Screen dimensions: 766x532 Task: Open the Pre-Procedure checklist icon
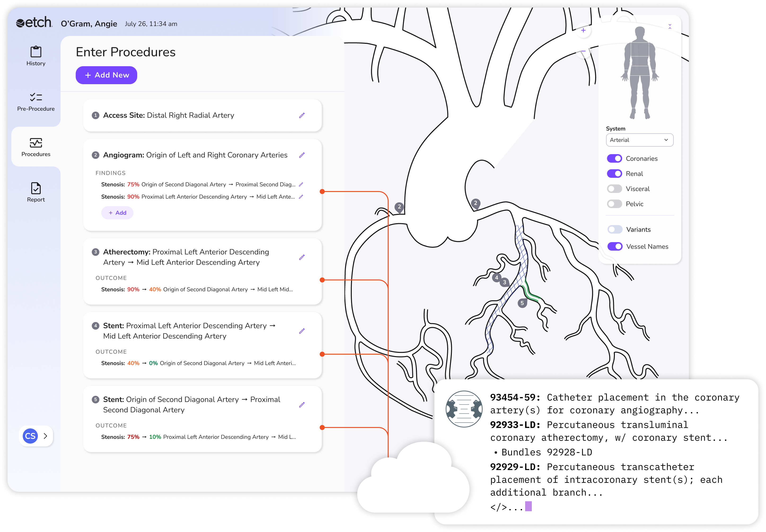[x=36, y=97]
